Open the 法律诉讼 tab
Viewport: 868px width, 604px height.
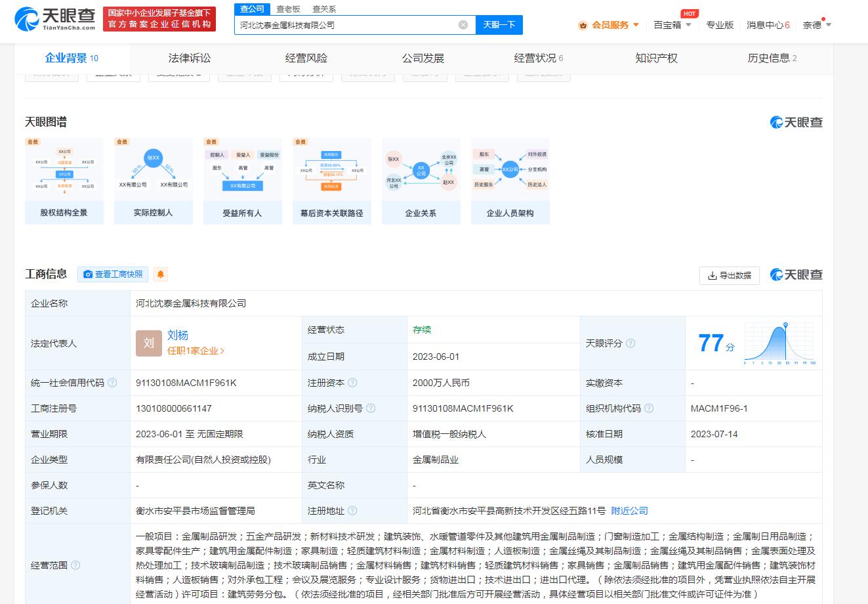coord(190,58)
